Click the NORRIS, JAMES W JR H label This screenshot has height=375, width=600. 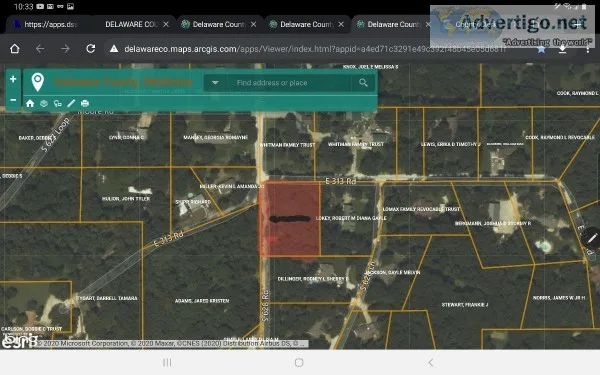coord(559,298)
